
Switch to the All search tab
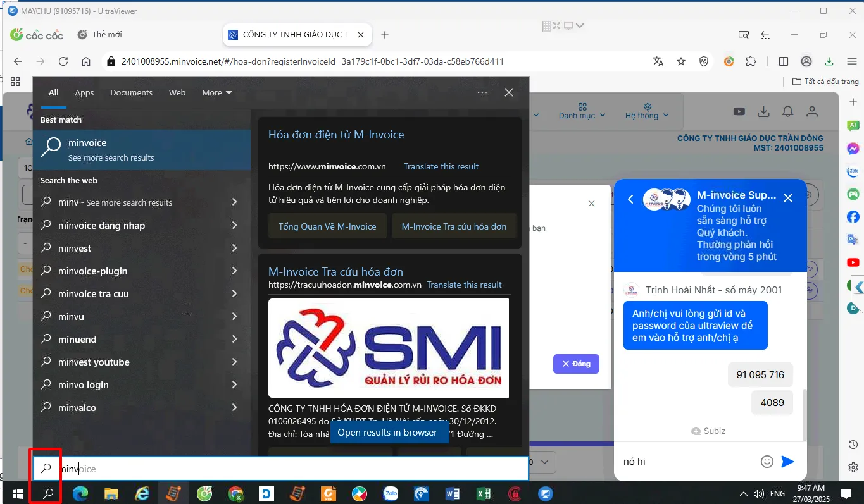tap(54, 93)
